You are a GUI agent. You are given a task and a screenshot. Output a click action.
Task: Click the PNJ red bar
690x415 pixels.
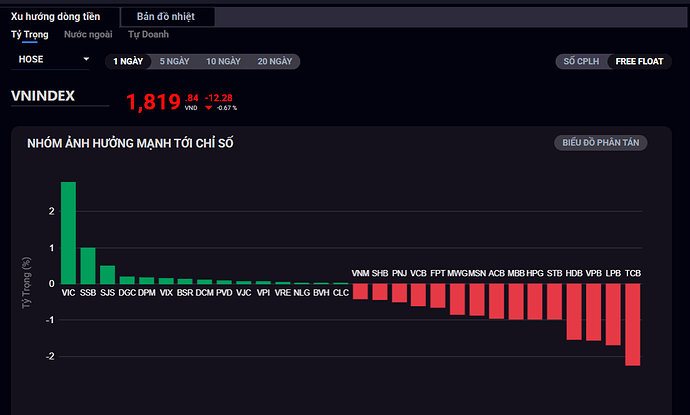399,293
